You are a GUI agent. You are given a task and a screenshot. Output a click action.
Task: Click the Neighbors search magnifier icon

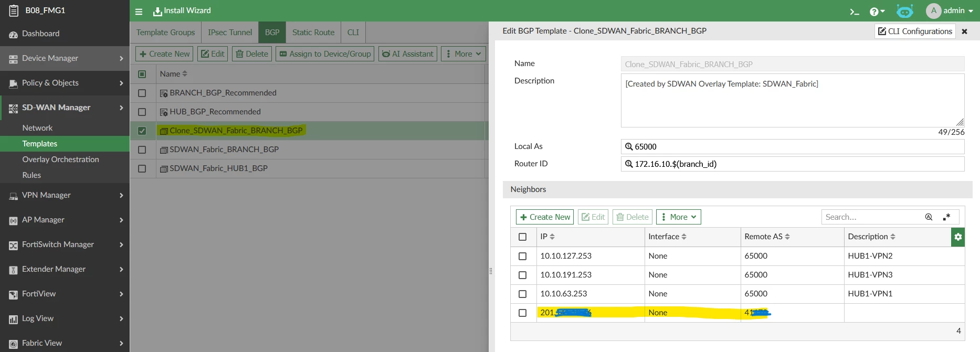click(929, 217)
